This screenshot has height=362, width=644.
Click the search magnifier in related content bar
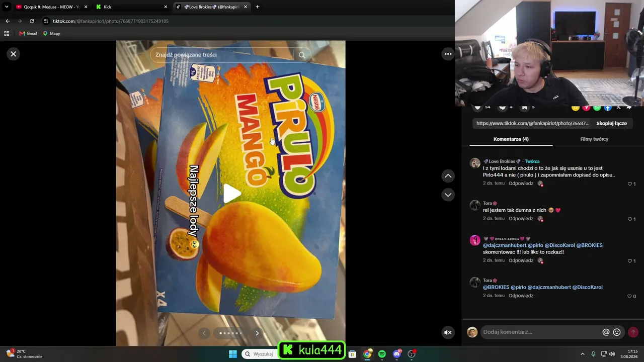coord(302,55)
